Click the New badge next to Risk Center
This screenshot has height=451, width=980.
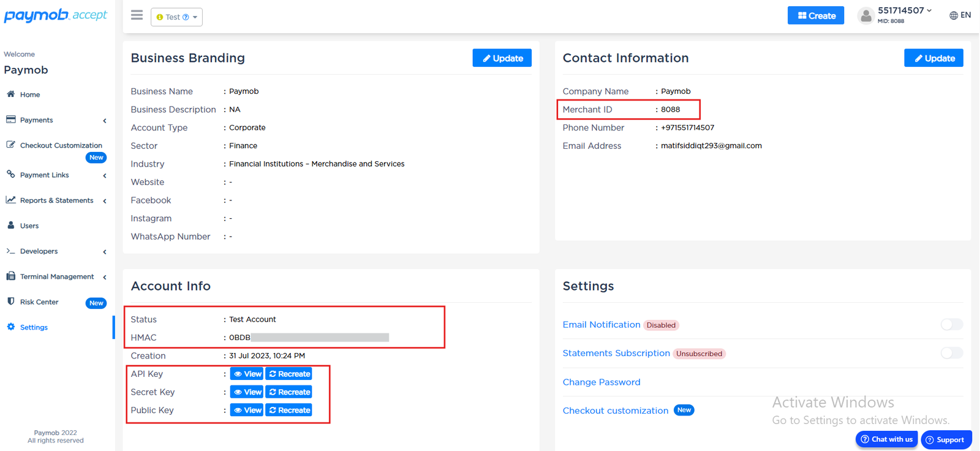coord(96,303)
